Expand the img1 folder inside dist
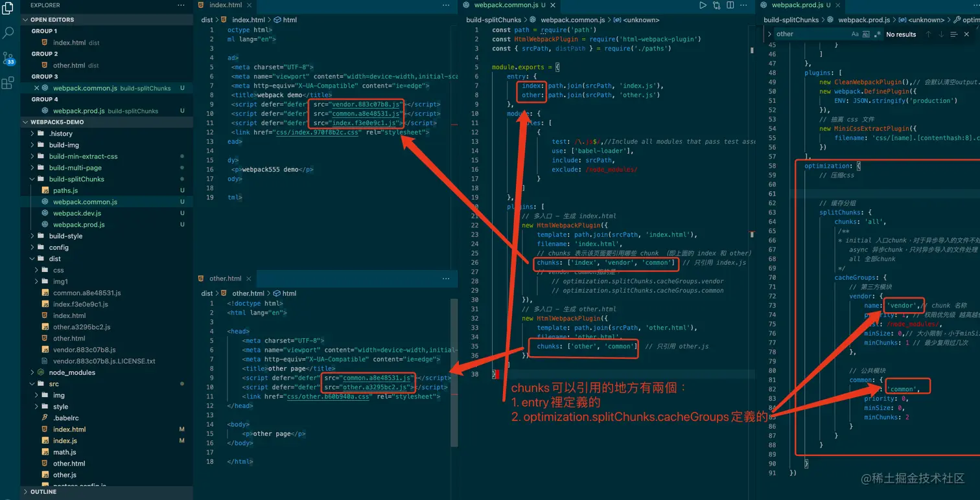This screenshot has height=500, width=980. click(107, 282)
